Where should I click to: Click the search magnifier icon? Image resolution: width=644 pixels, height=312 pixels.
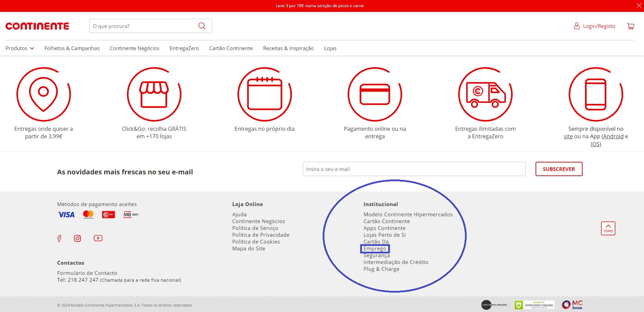pos(202,26)
